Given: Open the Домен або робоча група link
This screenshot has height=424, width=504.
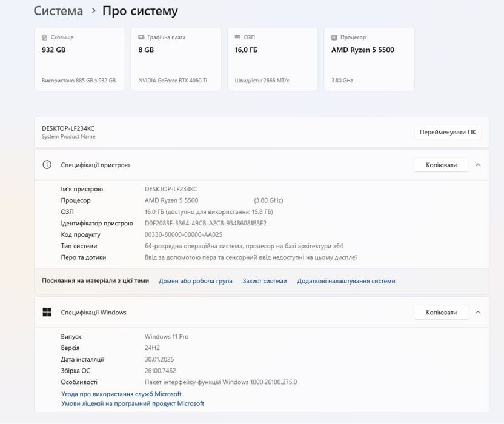Looking at the screenshot, I should 195,281.
